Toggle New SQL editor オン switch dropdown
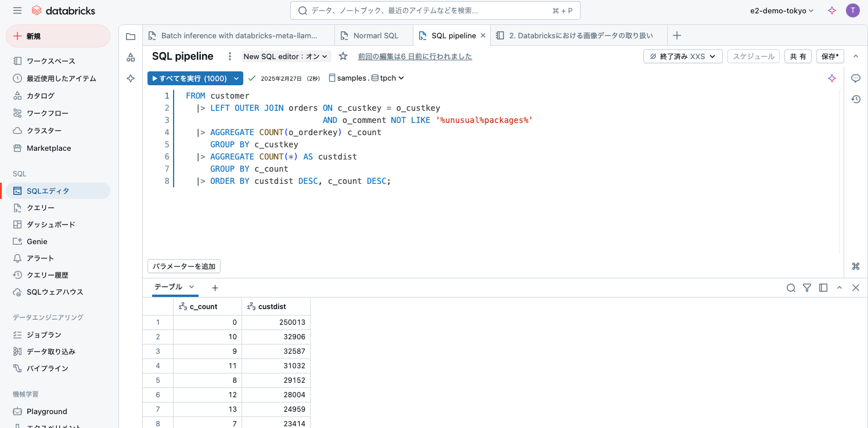 (286, 56)
